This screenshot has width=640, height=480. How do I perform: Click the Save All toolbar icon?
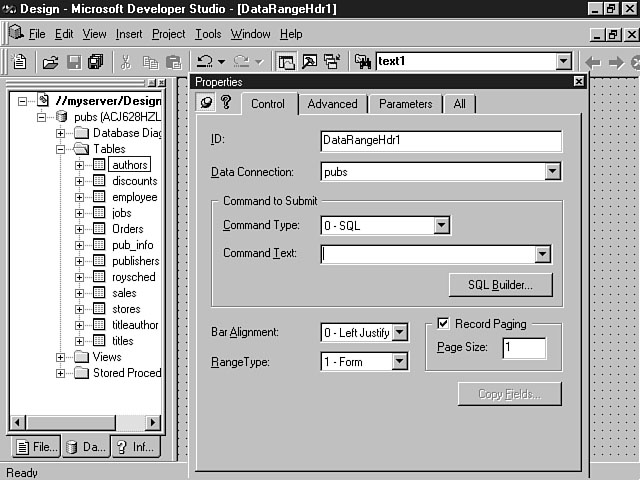point(95,62)
